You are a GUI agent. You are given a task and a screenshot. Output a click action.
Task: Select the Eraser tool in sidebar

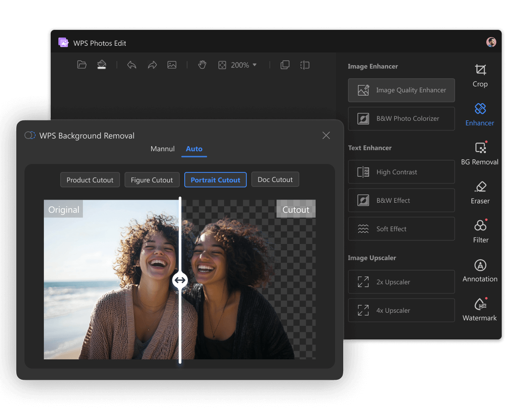point(480,193)
